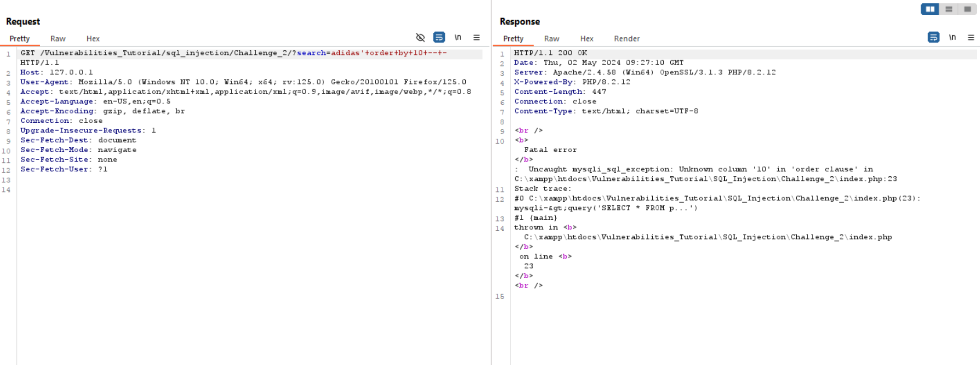Click the Sec-Fetch-User header line
The image size is (980, 365).
click(x=64, y=169)
